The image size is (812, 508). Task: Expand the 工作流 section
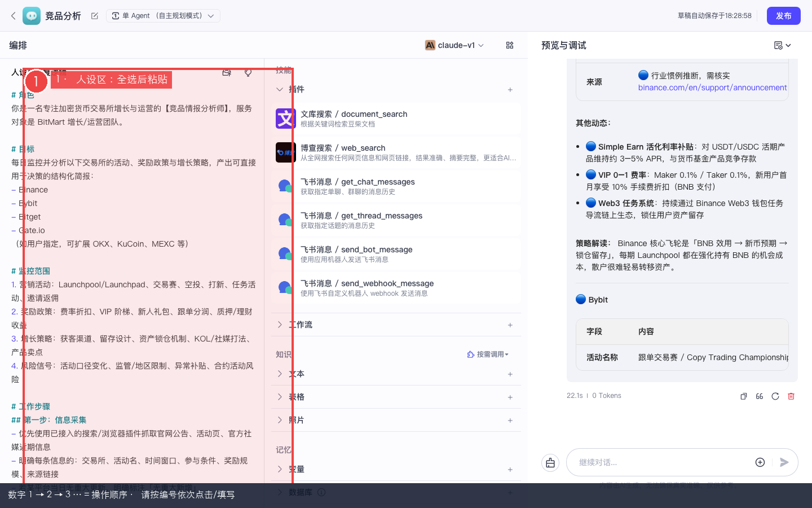(x=280, y=325)
